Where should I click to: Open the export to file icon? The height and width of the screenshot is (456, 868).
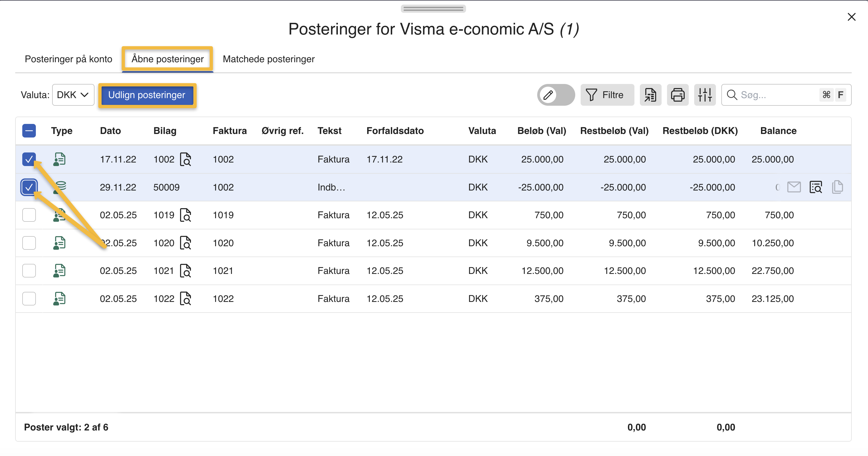[x=650, y=95]
